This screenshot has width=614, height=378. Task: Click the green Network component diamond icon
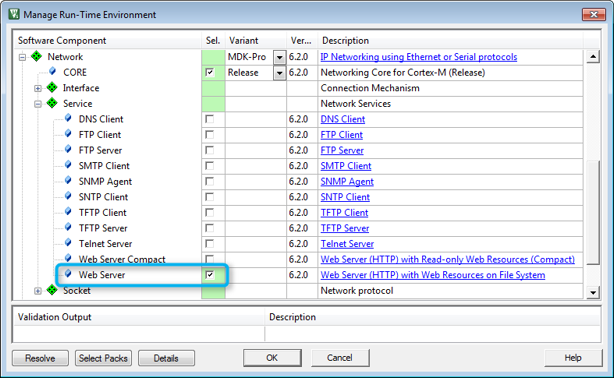point(36,56)
